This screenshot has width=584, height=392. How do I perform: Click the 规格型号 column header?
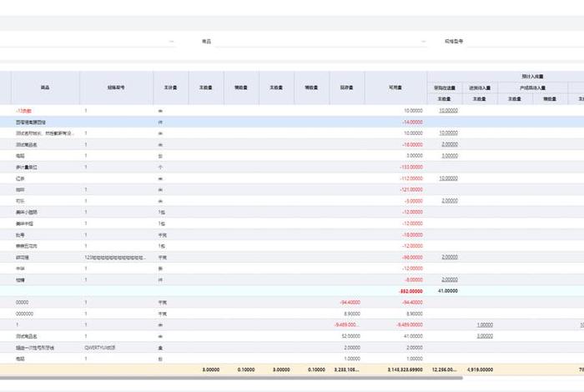[x=116, y=87]
